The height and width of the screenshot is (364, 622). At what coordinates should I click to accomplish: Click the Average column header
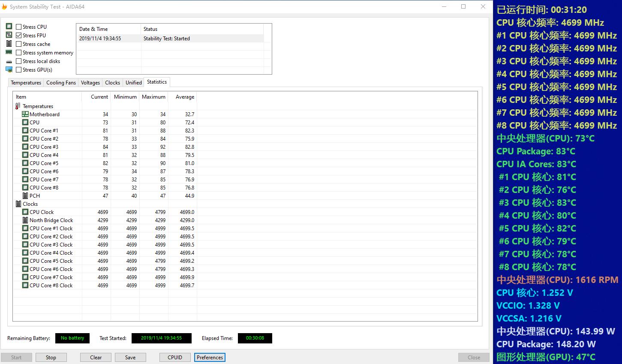(182, 97)
